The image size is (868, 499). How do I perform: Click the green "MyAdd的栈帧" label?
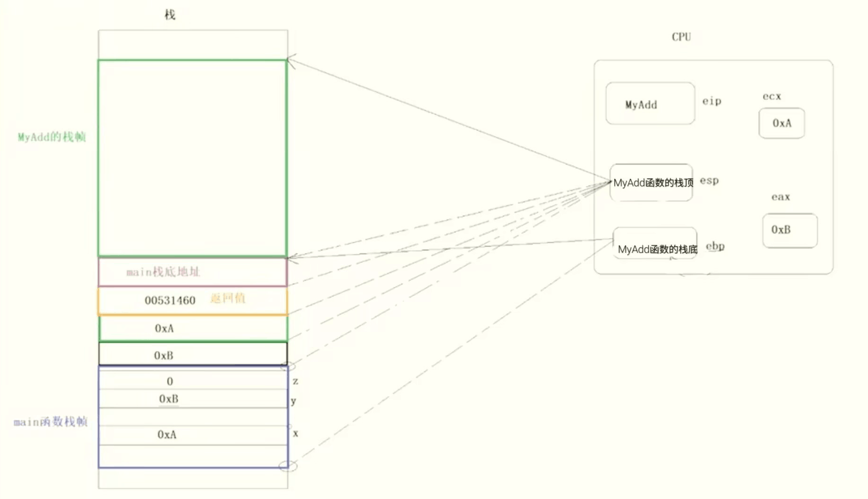point(52,137)
